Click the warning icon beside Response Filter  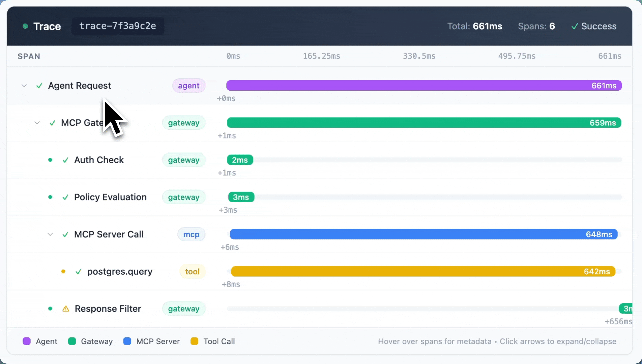(x=66, y=309)
